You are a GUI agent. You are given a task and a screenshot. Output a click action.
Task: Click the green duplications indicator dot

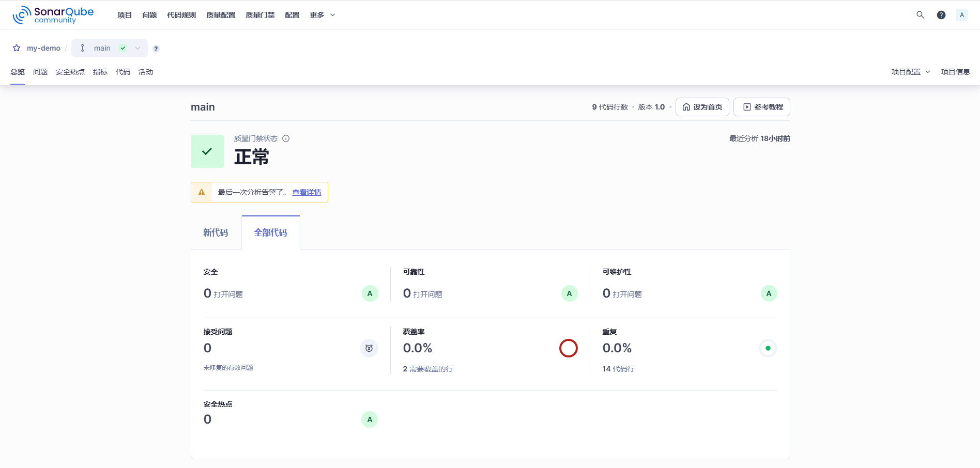point(768,348)
